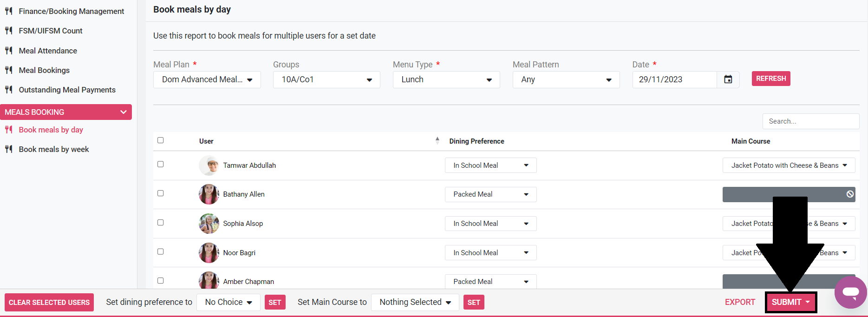Click into the Search field
Screen dimensions: 868x317
pyautogui.click(x=810, y=121)
